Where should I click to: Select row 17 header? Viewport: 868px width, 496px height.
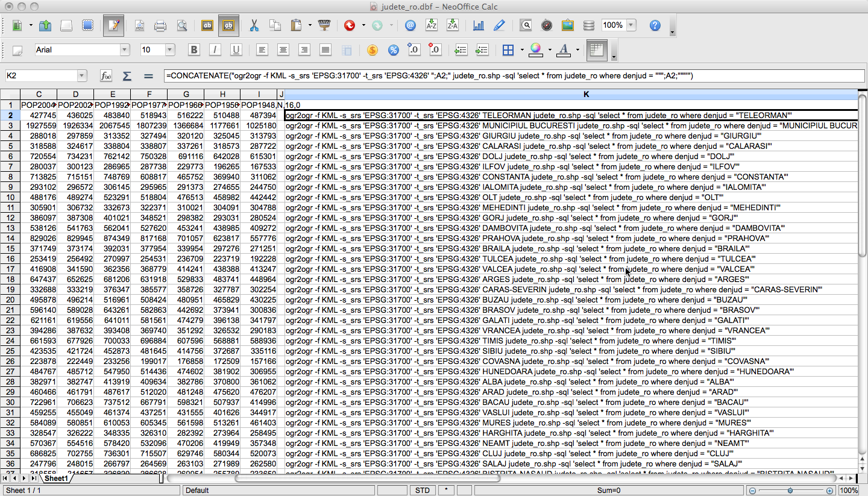point(10,269)
